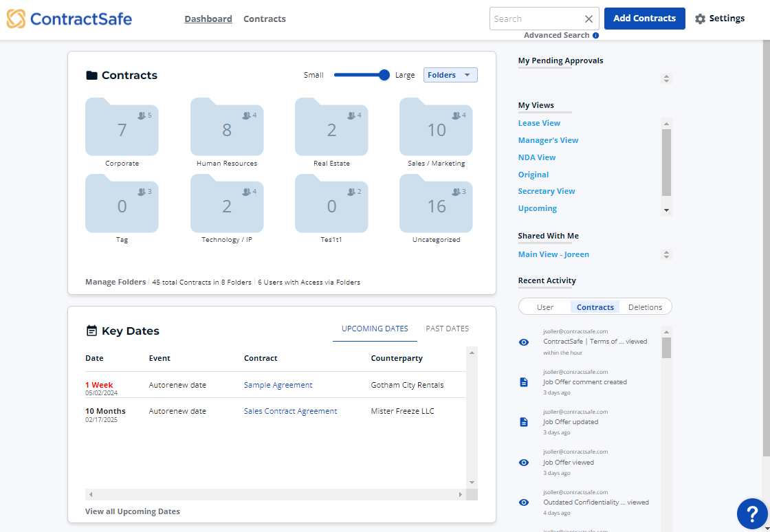The height and width of the screenshot is (532, 770).
Task: Click Manage Folders link
Action: 115,282
